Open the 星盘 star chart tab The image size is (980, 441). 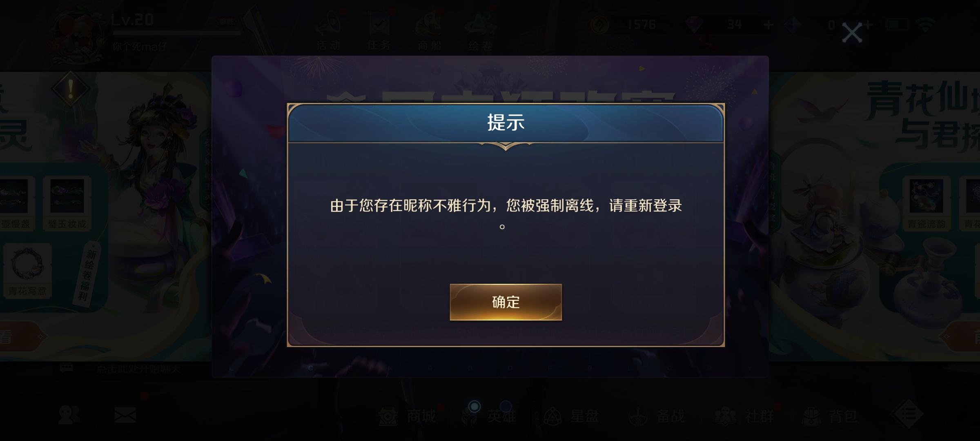pos(572,416)
